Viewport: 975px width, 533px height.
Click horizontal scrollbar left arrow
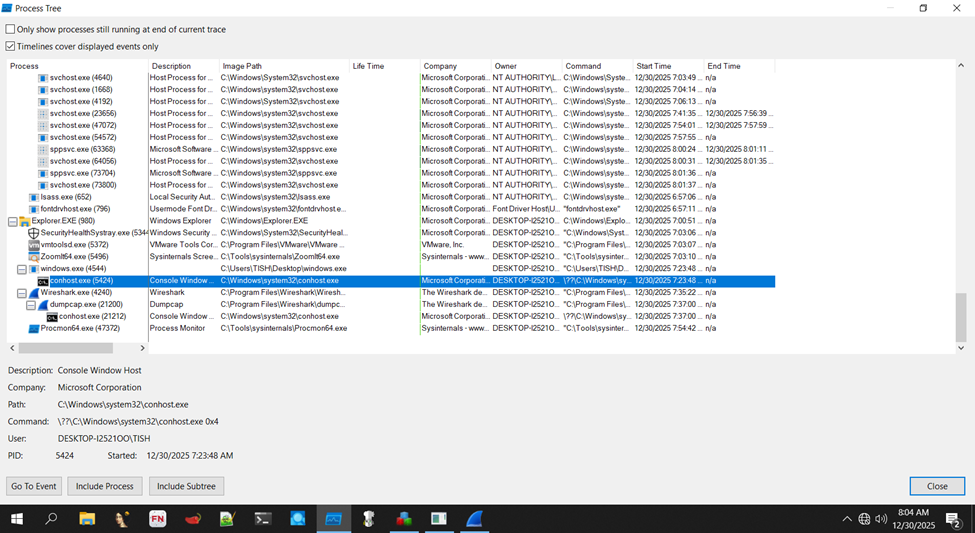12,348
